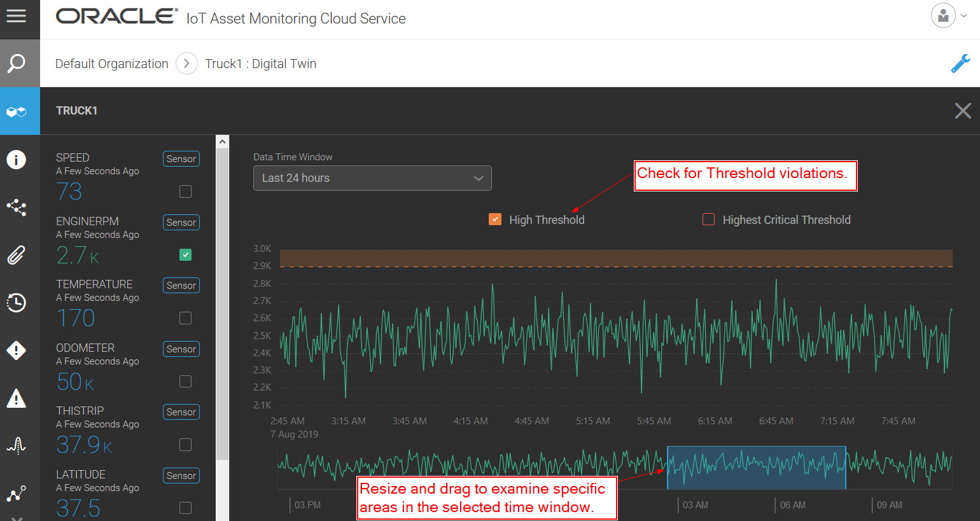Click the Sensor badge for ODOMETER
Viewport: 980px width, 521px height.
point(181,349)
